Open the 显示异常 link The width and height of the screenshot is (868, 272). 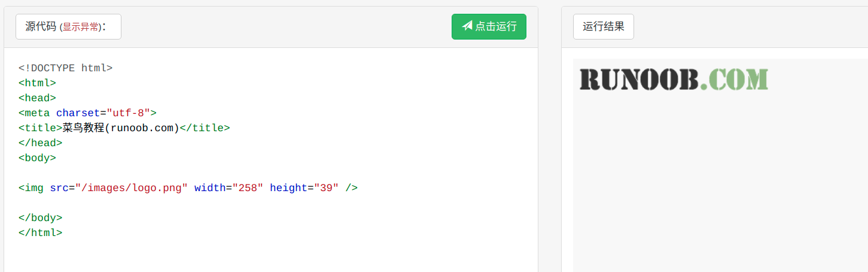click(x=81, y=27)
